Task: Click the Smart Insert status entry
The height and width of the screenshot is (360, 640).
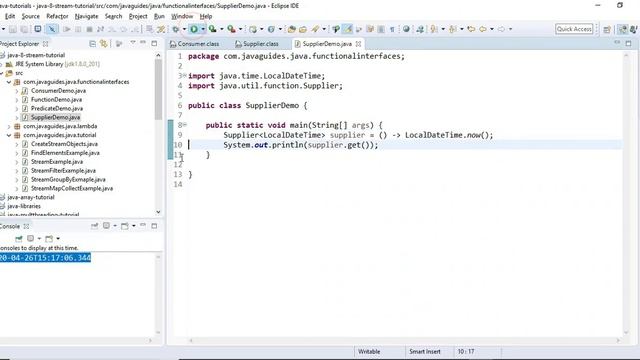Action: (x=425, y=351)
